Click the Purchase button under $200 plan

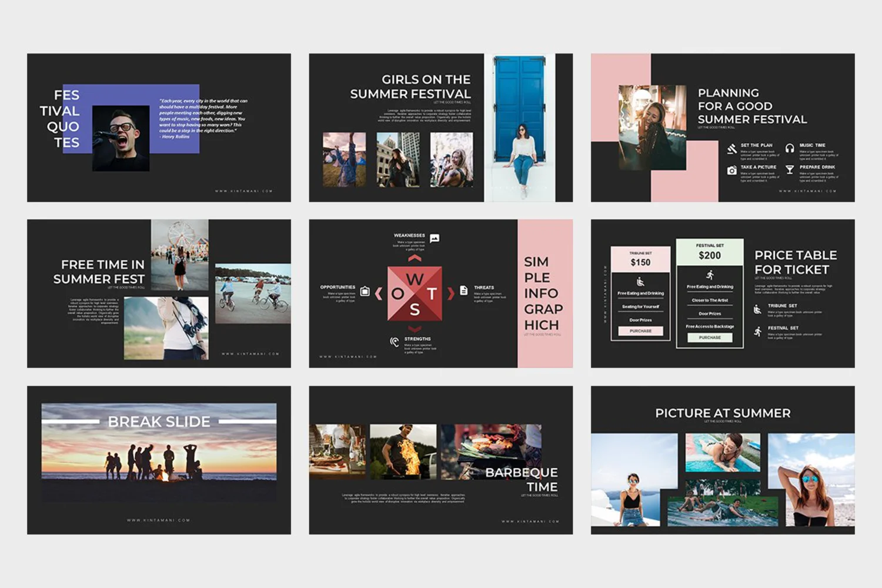click(710, 338)
